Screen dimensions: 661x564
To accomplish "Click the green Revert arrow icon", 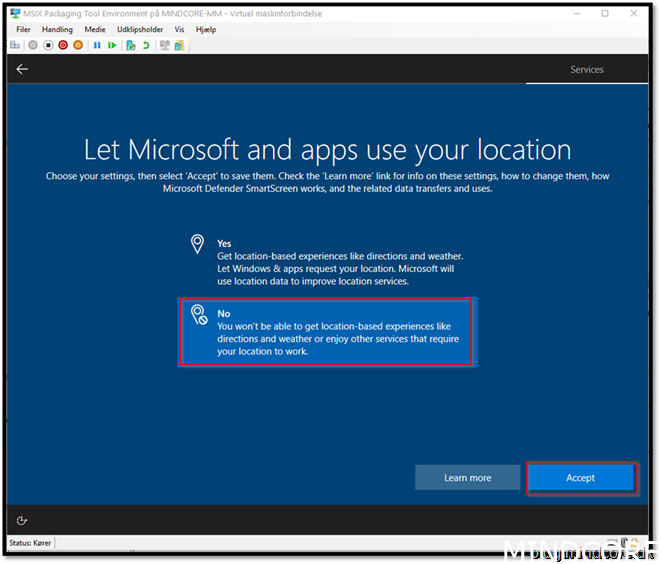I will tap(145, 45).
